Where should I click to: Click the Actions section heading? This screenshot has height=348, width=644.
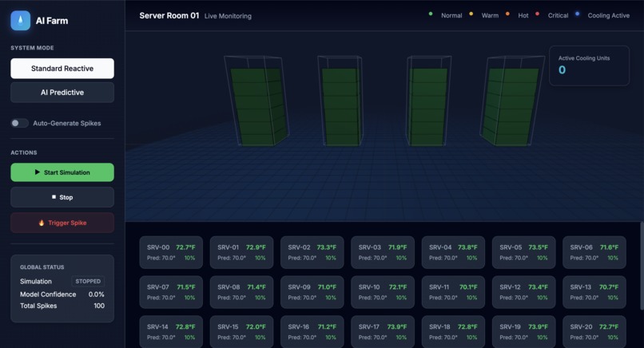[24, 152]
